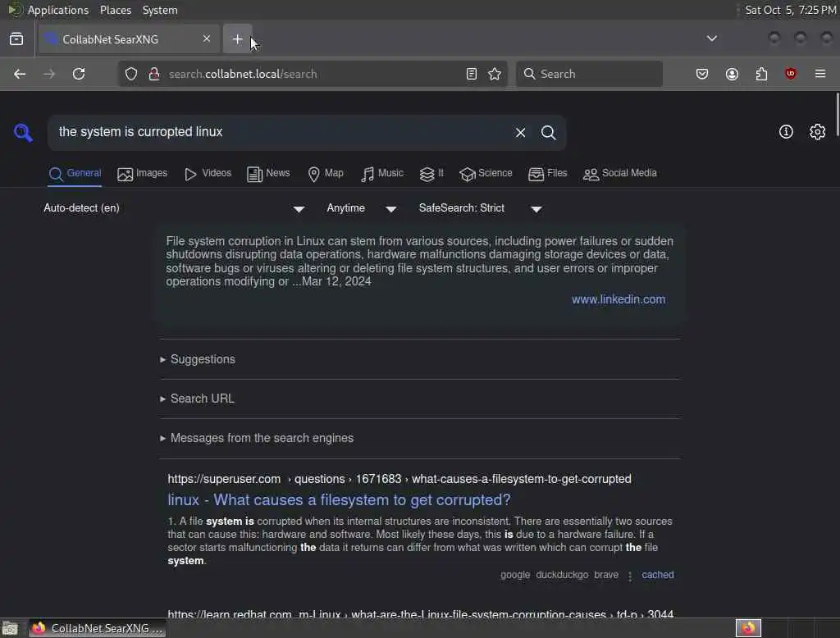Open the superuser.com result URL
Image resolution: width=840 pixels, height=638 pixels.
point(399,479)
